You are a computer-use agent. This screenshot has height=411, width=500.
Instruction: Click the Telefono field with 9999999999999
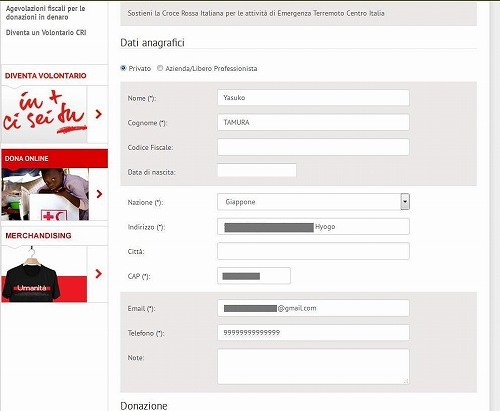313,333
